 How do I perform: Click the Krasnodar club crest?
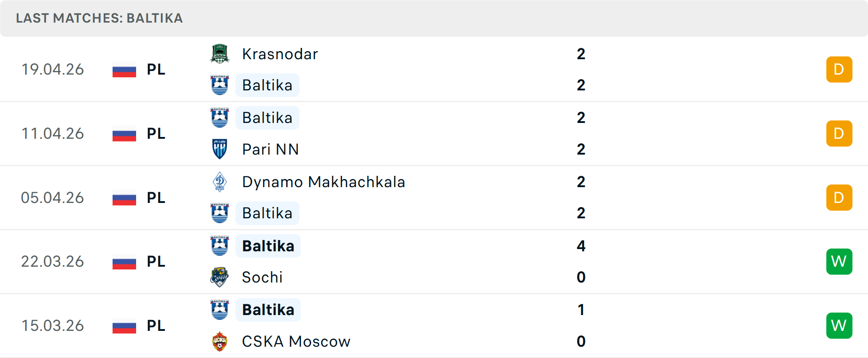pos(220,54)
